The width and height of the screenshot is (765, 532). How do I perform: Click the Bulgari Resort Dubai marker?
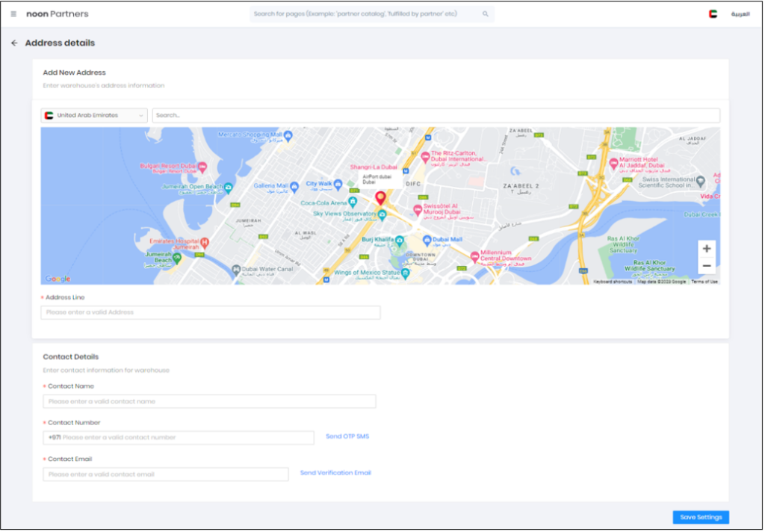pos(202,167)
